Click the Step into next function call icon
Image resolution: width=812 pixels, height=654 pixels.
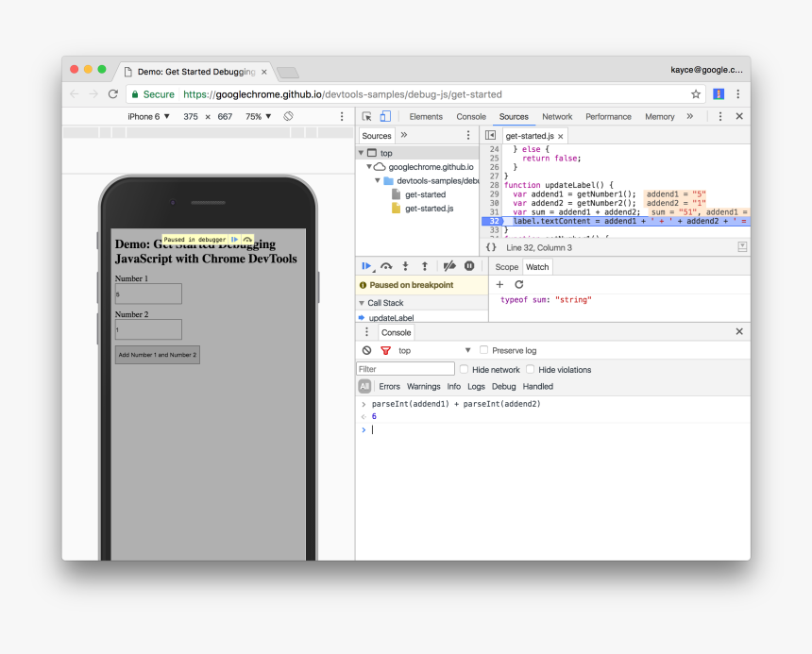(x=406, y=266)
